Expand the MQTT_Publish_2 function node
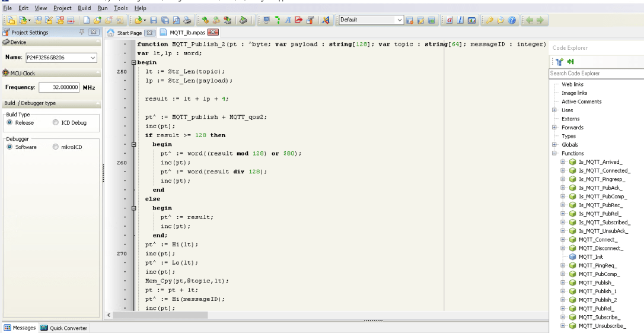The image size is (644, 333). [563, 300]
